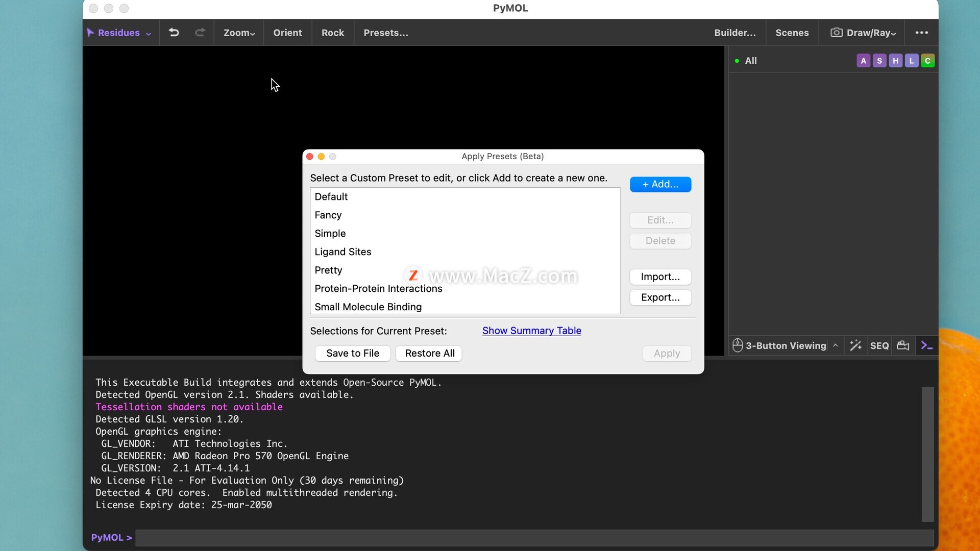Image resolution: width=980 pixels, height=551 pixels.
Task: Click the redo arrow icon
Action: [200, 33]
